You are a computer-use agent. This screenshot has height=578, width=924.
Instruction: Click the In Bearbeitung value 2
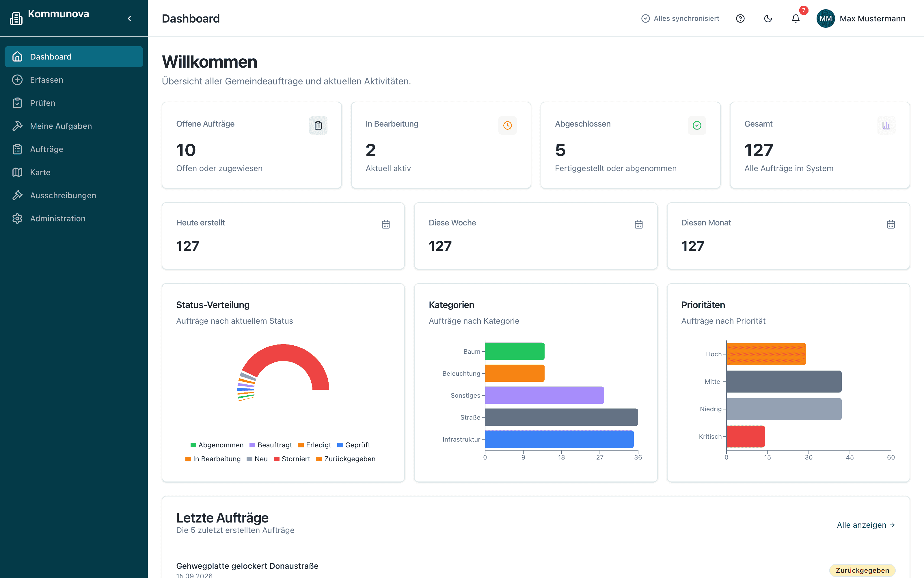coord(371,150)
